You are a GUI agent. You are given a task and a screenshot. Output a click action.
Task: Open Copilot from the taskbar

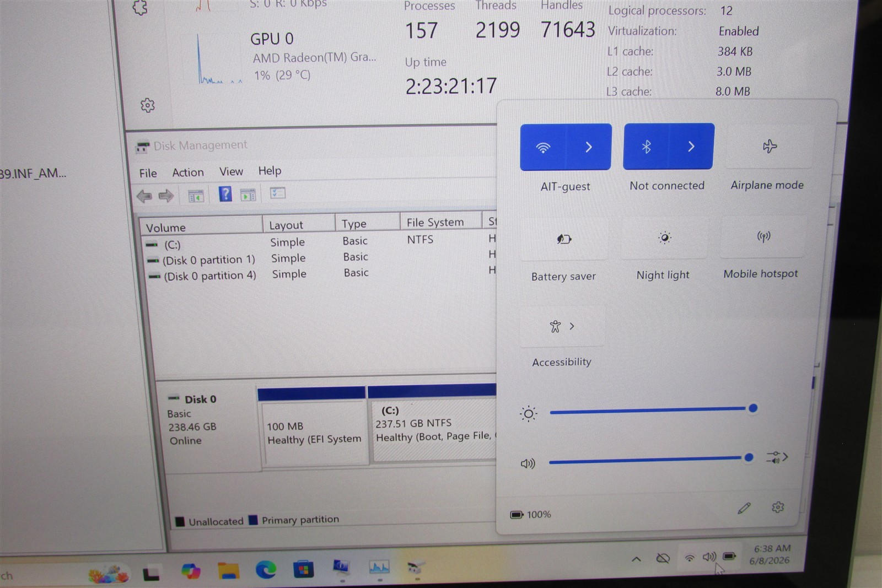tap(191, 571)
